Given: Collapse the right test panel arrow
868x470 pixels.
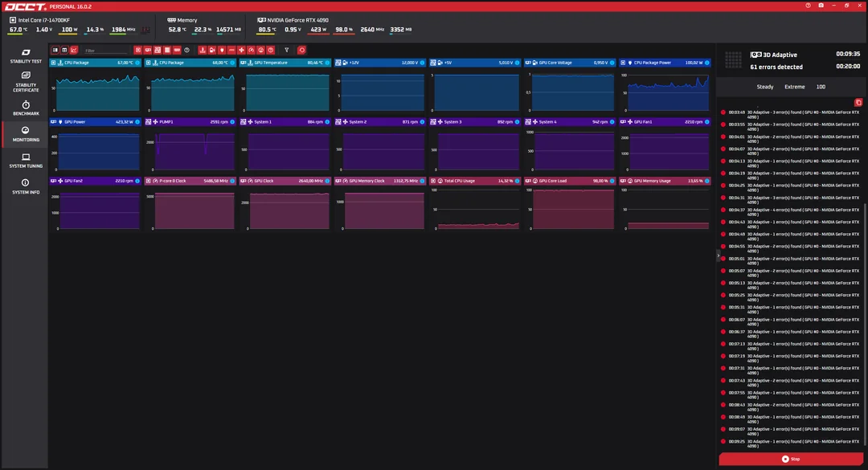Looking at the screenshot, I should [719, 255].
